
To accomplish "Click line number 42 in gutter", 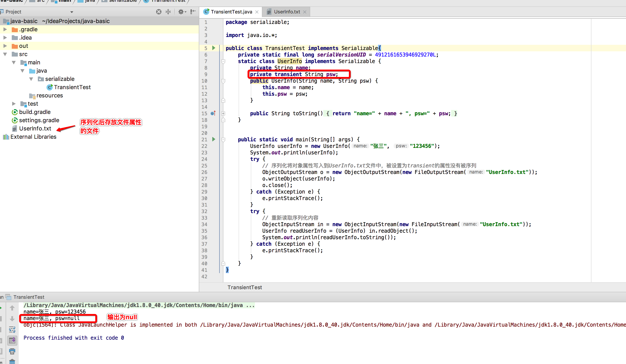I will 204,276.
